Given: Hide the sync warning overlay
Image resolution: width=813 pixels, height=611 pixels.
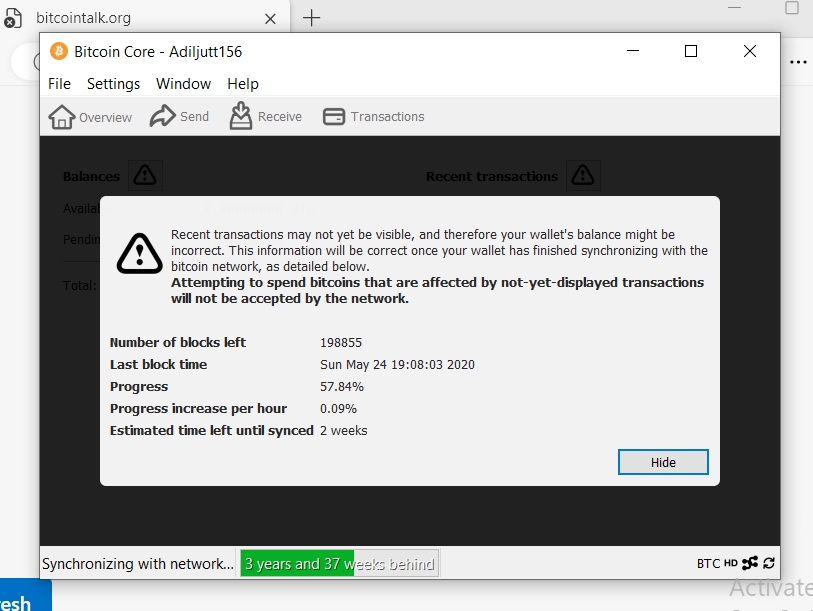Looking at the screenshot, I should point(663,462).
